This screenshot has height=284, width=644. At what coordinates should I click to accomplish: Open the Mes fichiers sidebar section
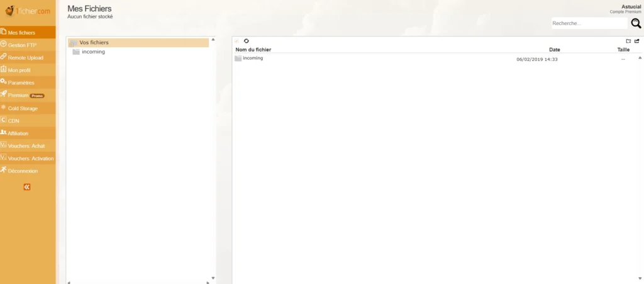point(28,33)
